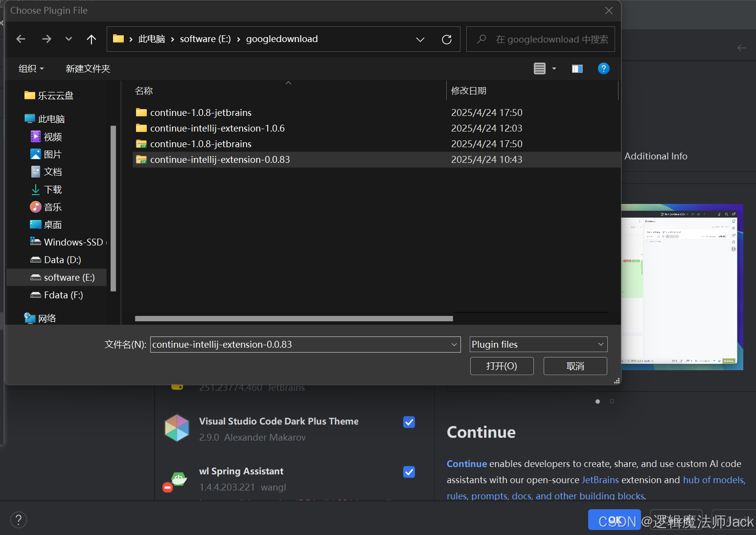The image size is (756, 535).
Task: Disable the wl Spring Assistant plugin checkbox
Action: click(409, 472)
